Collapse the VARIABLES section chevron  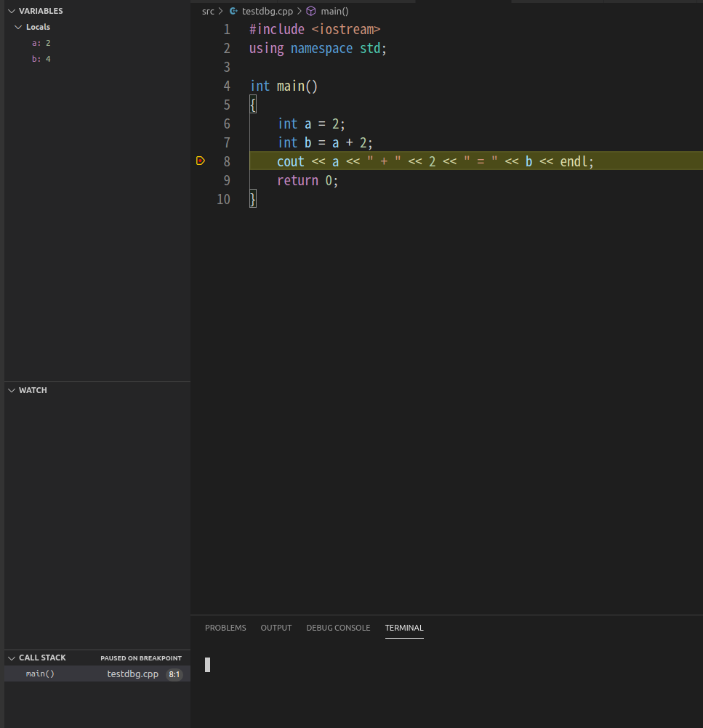pyautogui.click(x=12, y=11)
